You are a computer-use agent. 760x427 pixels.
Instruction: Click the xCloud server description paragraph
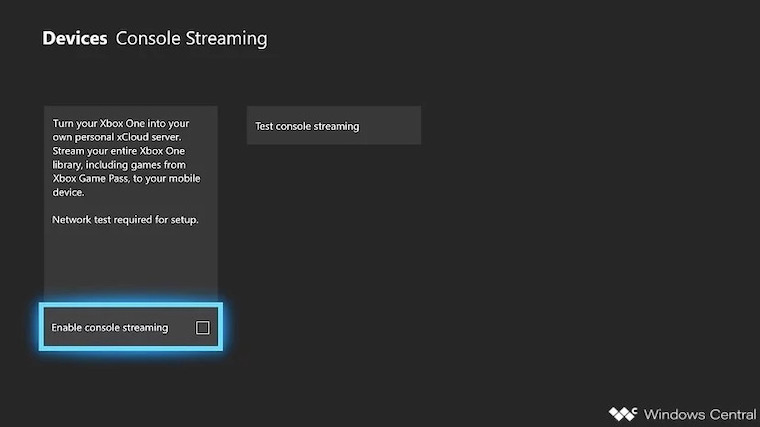123,160
